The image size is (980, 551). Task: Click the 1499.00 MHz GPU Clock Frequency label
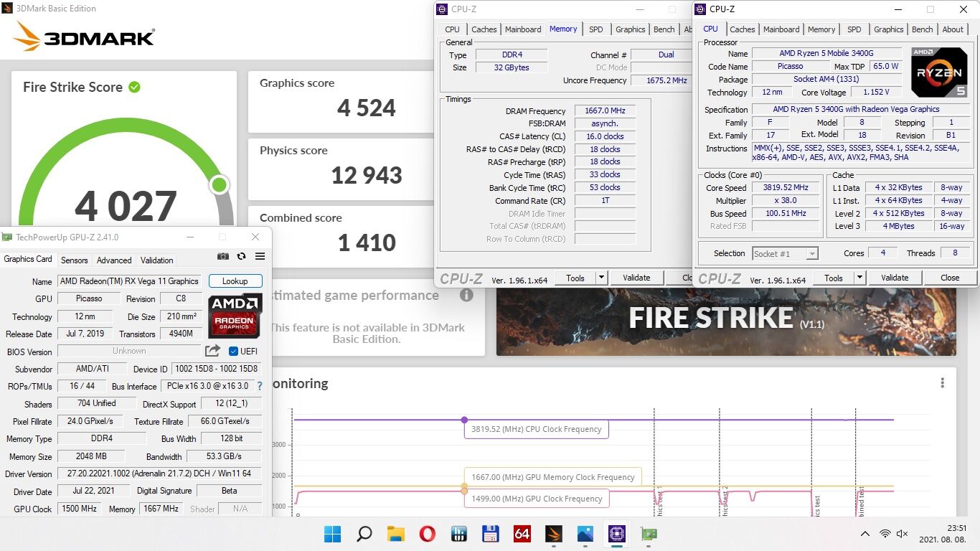[537, 499]
